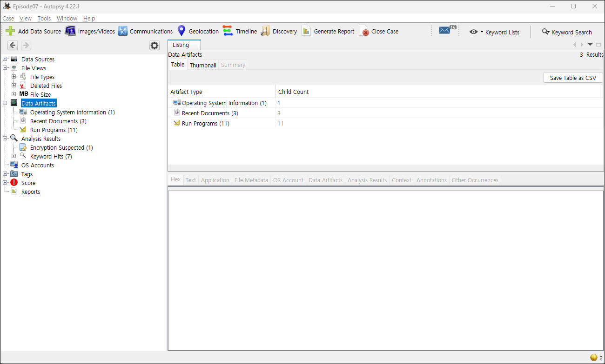Image resolution: width=605 pixels, height=364 pixels.
Task: Click the File Views eye icon
Action: pos(14,68)
